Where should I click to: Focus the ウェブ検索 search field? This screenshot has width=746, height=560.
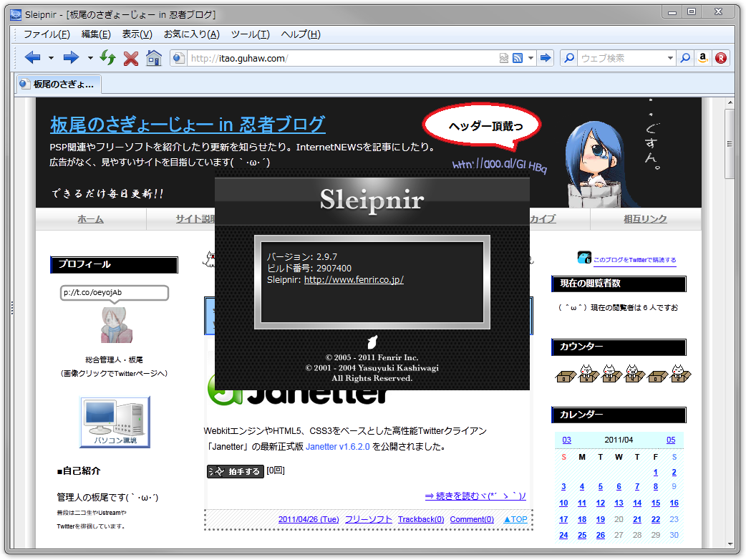pyautogui.click(x=622, y=58)
